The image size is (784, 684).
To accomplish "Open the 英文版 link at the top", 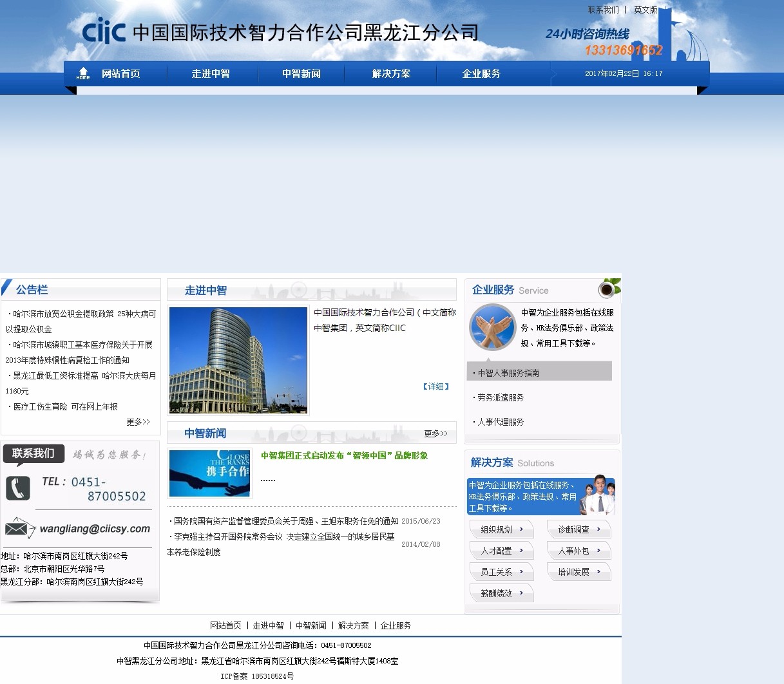I will tap(645, 10).
